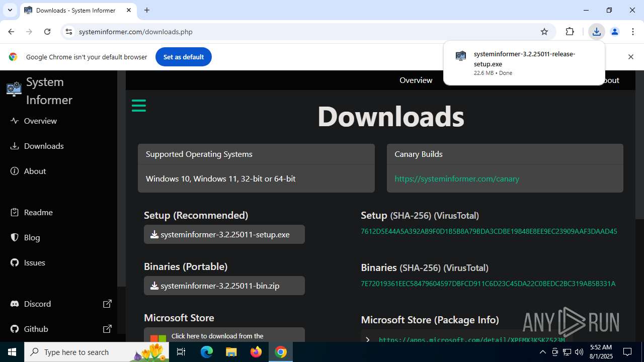Screen dimensions: 644x362
Task: Open Task View on the taskbar
Action: [x=181, y=352]
